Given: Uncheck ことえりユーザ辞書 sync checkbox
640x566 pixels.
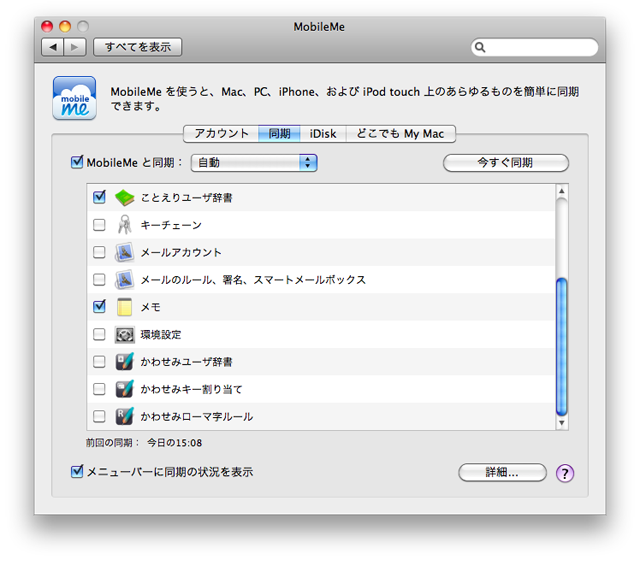Looking at the screenshot, I should pos(99,197).
